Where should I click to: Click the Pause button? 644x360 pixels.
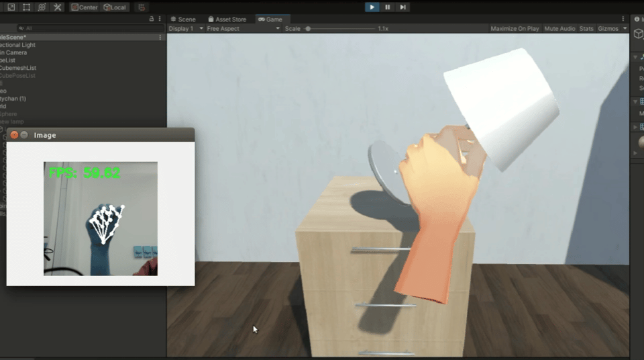(x=388, y=7)
